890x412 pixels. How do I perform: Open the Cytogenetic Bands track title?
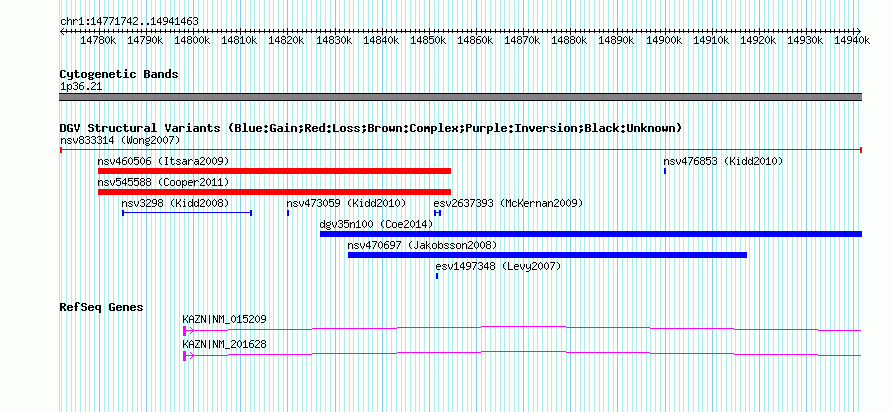click(x=119, y=74)
